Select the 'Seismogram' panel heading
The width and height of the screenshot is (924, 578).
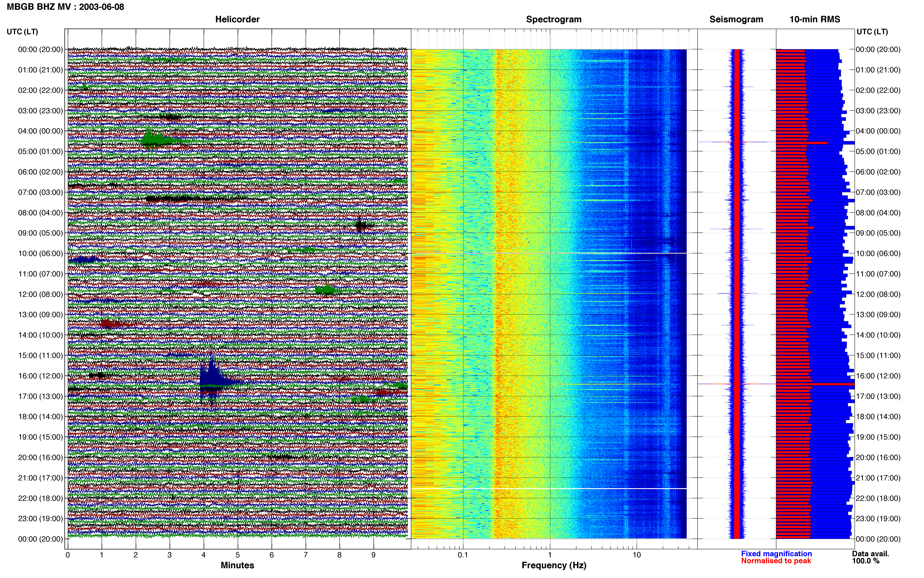[x=736, y=20]
